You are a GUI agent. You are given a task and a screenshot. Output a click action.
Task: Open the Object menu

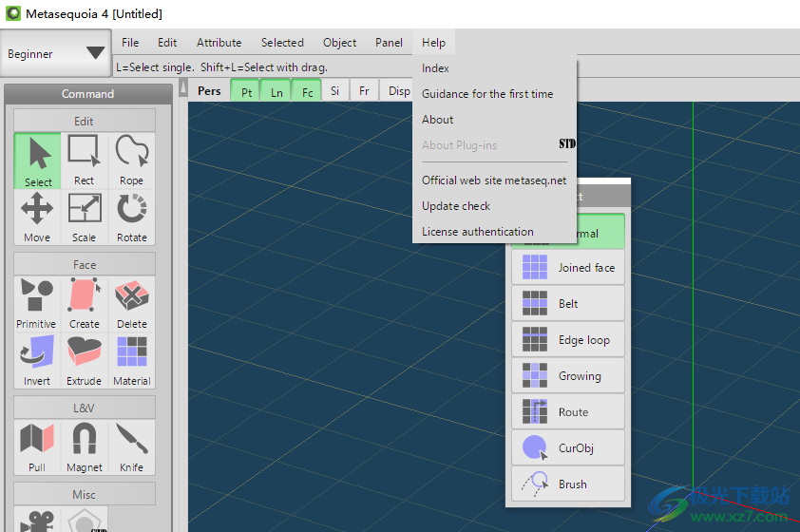coord(339,43)
